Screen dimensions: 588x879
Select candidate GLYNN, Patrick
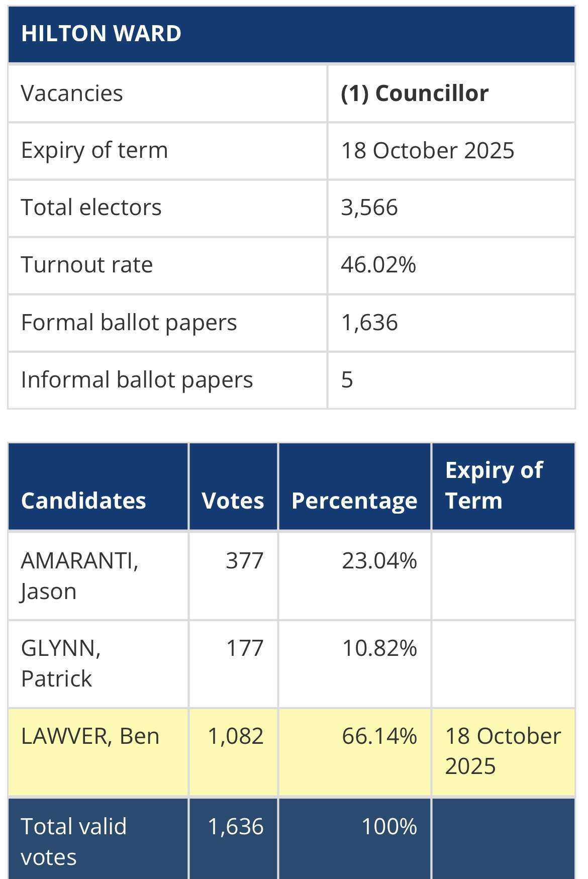[61, 663]
